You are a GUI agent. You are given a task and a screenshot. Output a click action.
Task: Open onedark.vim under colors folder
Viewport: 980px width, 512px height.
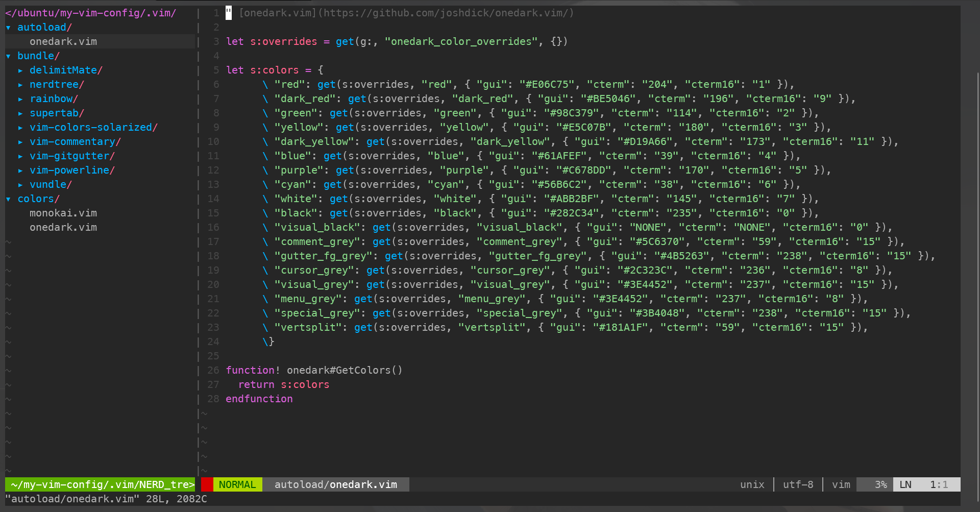coord(63,228)
